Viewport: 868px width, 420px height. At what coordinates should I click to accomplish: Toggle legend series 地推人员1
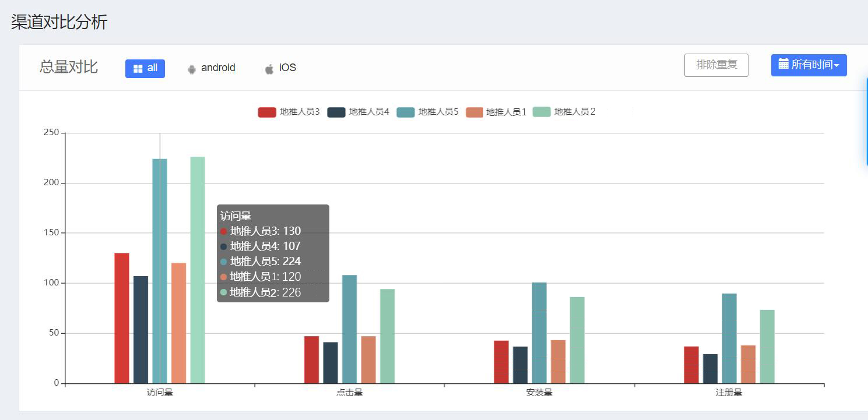pos(496,112)
